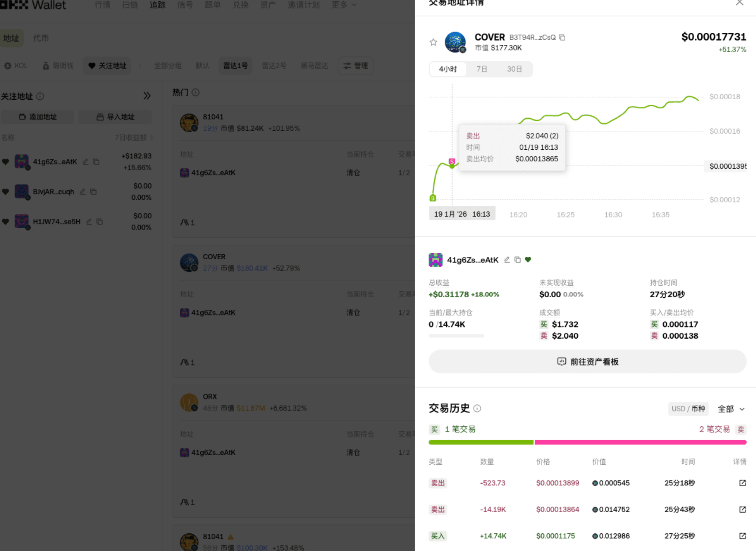Open external details for the 25分18秒 sell transaction
Screen dimensions: 756x551
[x=742, y=483]
